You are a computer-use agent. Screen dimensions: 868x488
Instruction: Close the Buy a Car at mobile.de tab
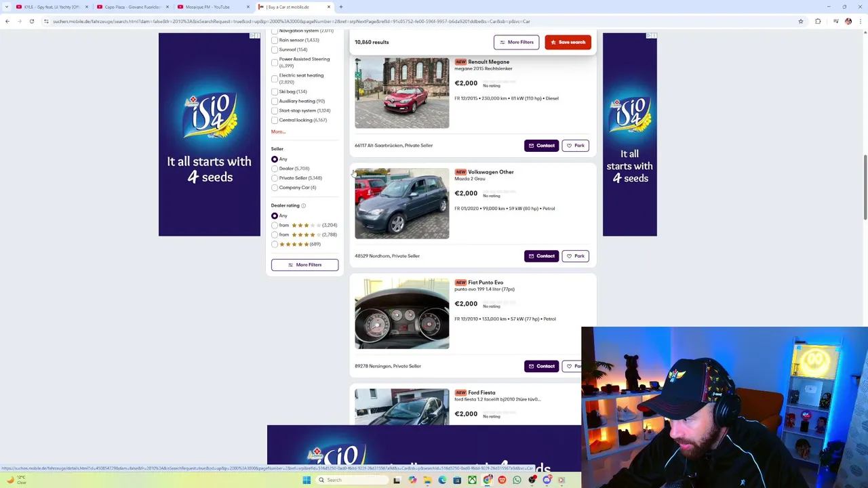(329, 7)
